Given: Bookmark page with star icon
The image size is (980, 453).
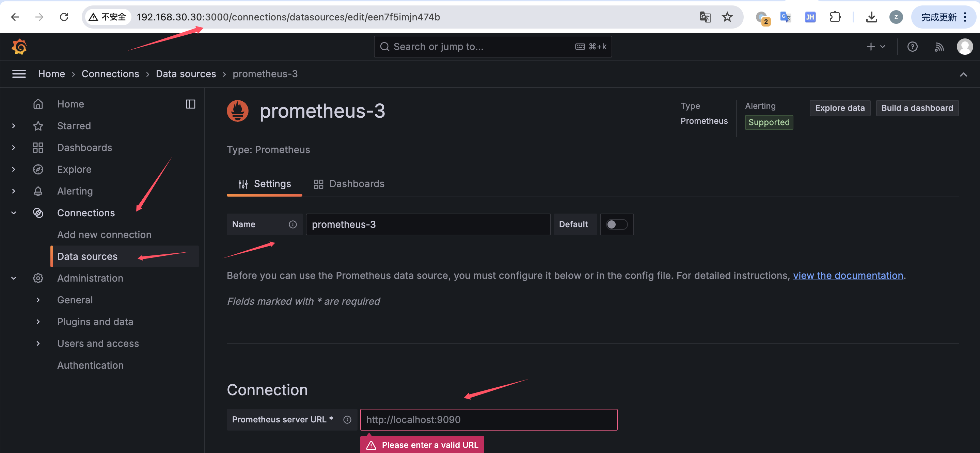Looking at the screenshot, I should 727,17.
